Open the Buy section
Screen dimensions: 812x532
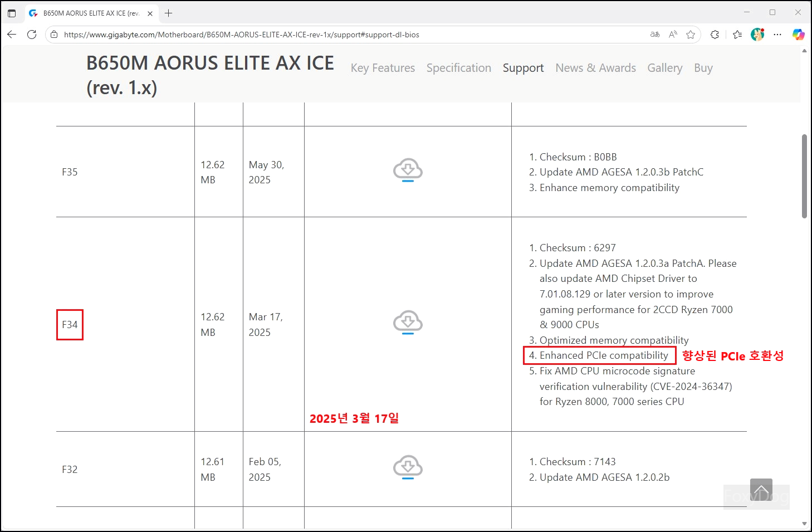pos(703,68)
